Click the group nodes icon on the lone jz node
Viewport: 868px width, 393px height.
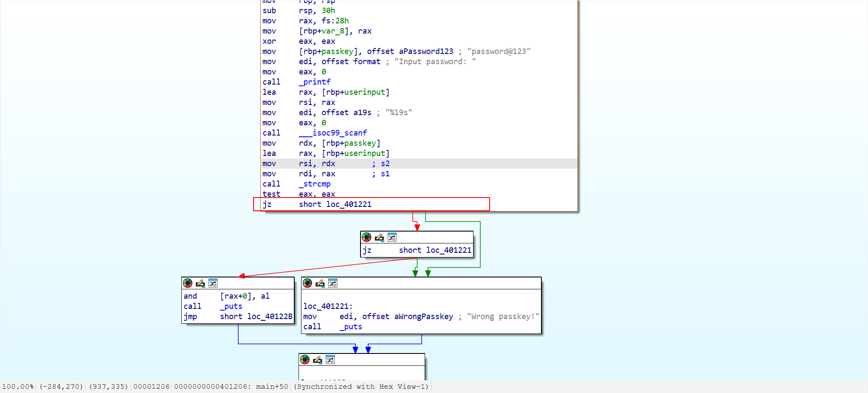click(392, 237)
